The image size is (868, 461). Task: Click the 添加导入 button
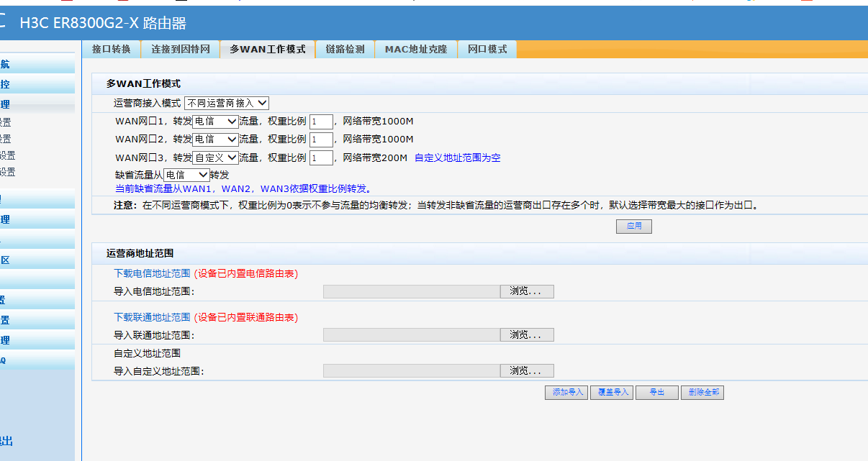pos(566,393)
